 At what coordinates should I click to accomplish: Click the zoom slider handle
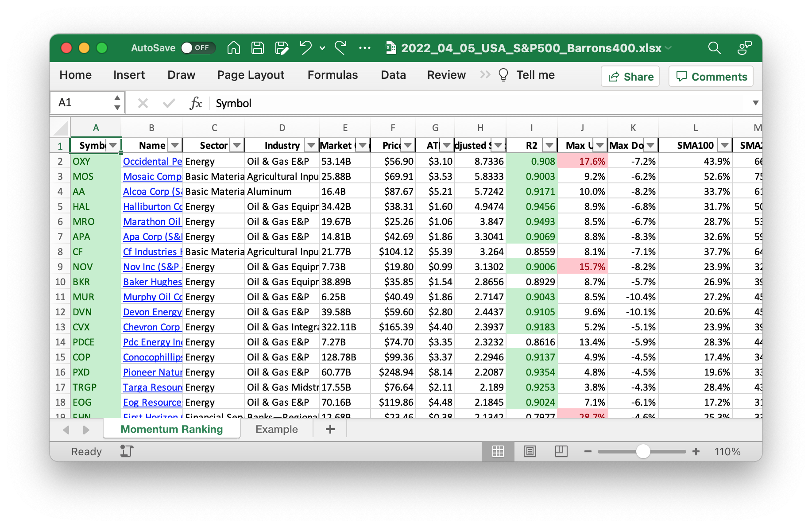[x=643, y=451]
